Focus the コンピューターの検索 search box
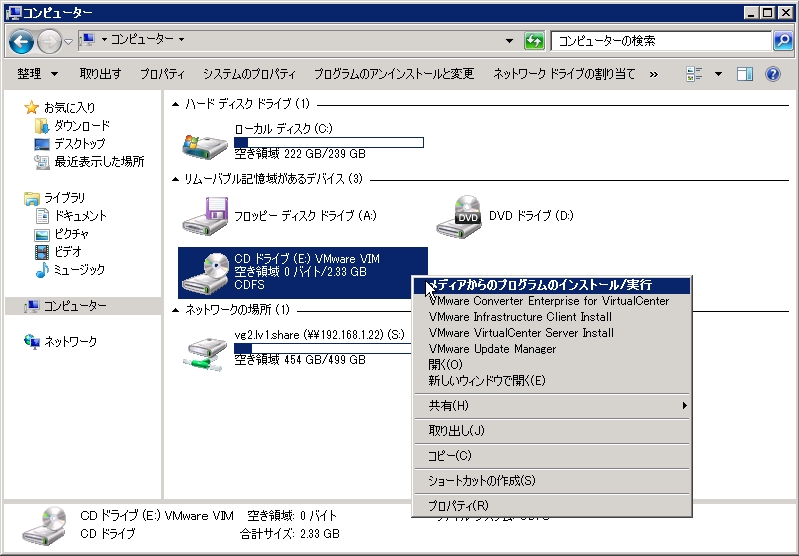This screenshot has width=799, height=556. [661, 41]
